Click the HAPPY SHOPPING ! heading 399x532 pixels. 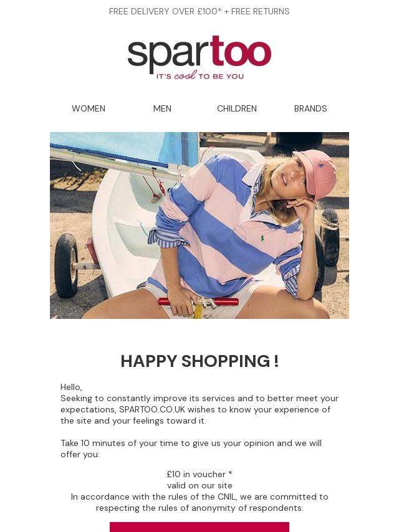[199, 361]
